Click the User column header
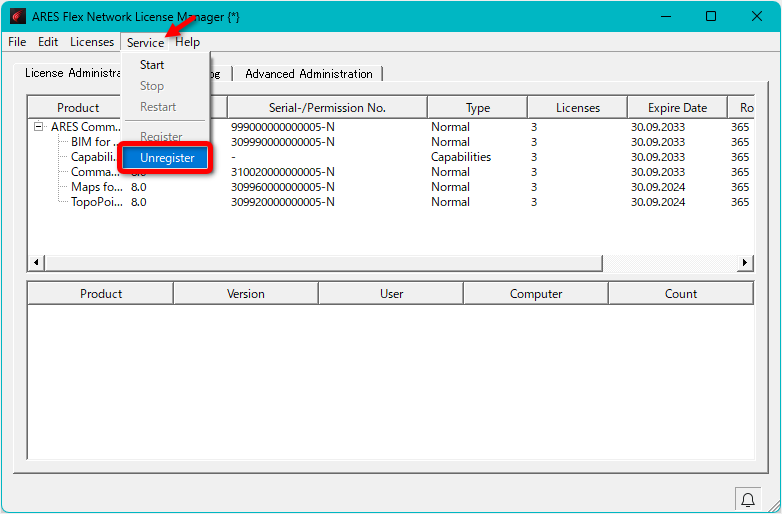The height and width of the screenshot is (514, 782). pyautogui.click(x=391, y=294)
